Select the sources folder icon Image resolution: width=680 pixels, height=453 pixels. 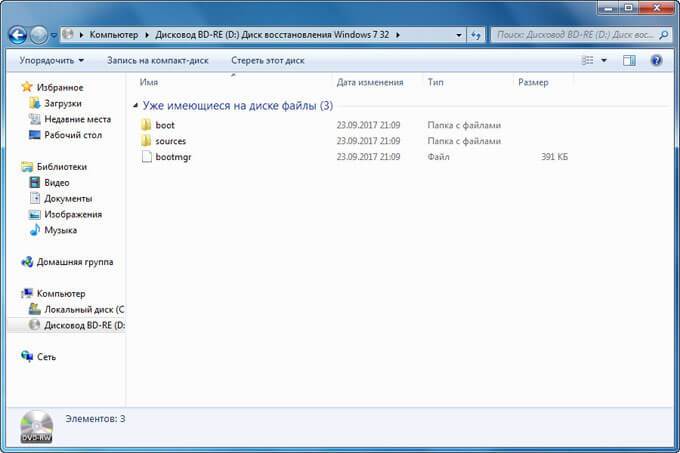coord(146,141)
